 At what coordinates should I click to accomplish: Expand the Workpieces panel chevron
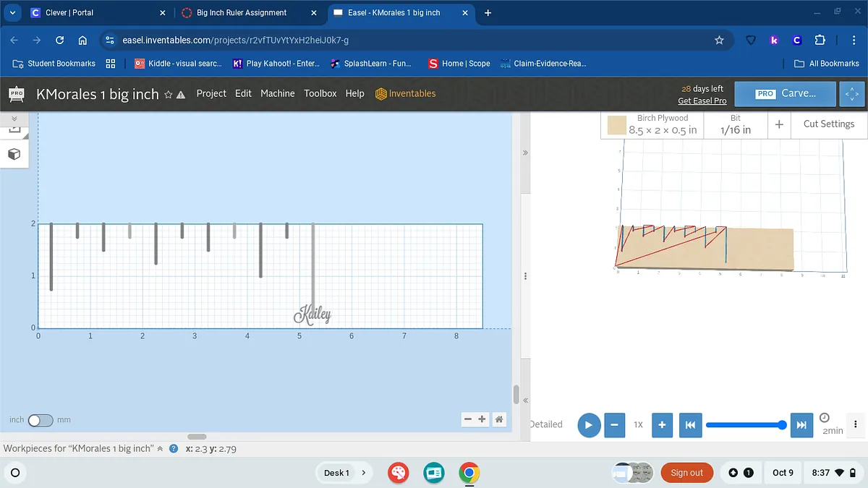161,449
